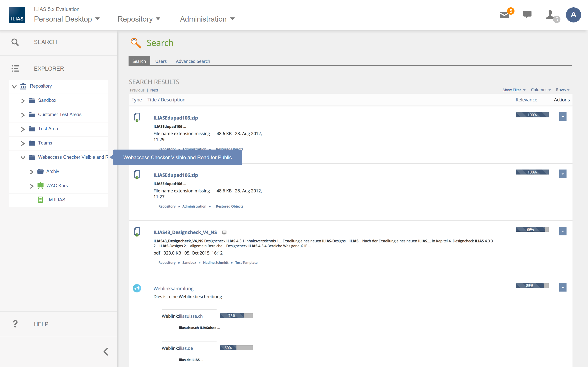Viewport: 588px width, 367px height.
Task: Click the Help question mark icon
Action: click(15, 324)
